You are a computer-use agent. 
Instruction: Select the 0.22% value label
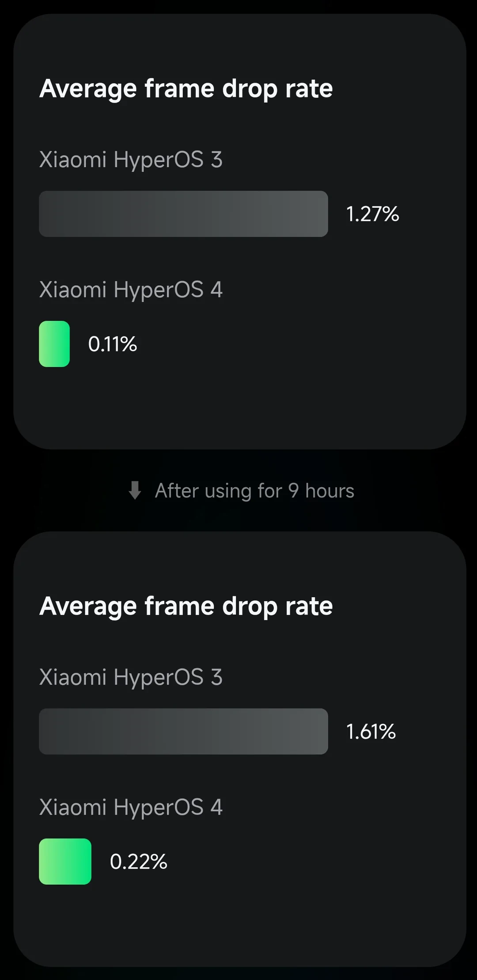pos(138,862)
